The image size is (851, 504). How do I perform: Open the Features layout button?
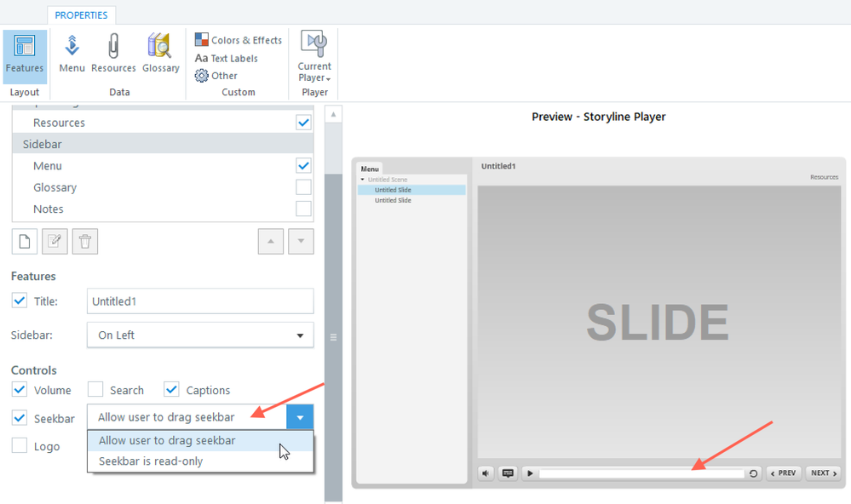click(x=25, y=56)
